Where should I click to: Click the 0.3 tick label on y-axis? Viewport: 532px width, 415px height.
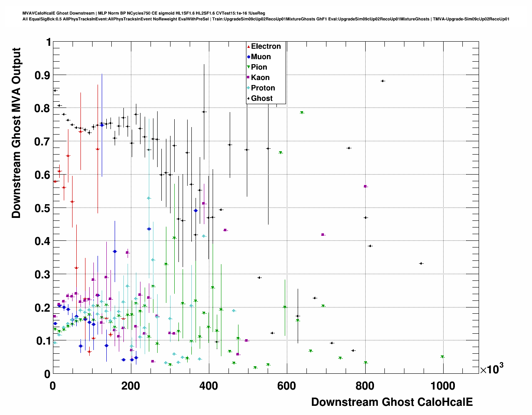pyautogui.click(x=43, y=274)
